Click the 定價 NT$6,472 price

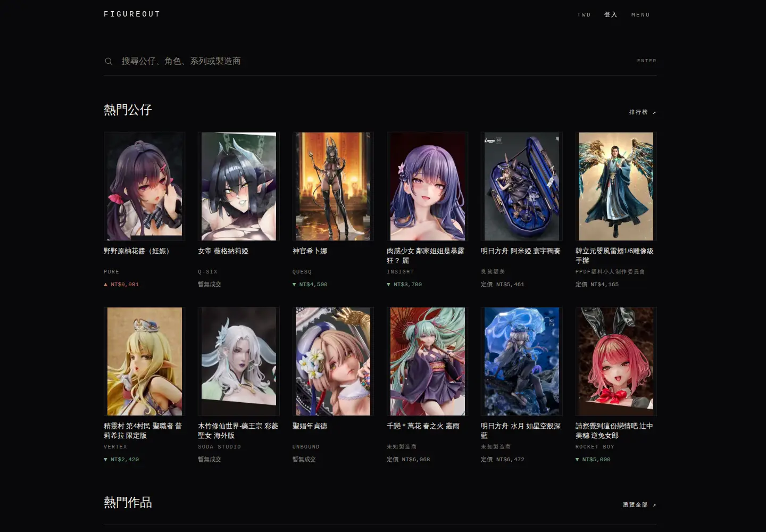click(x=503, y=460)
